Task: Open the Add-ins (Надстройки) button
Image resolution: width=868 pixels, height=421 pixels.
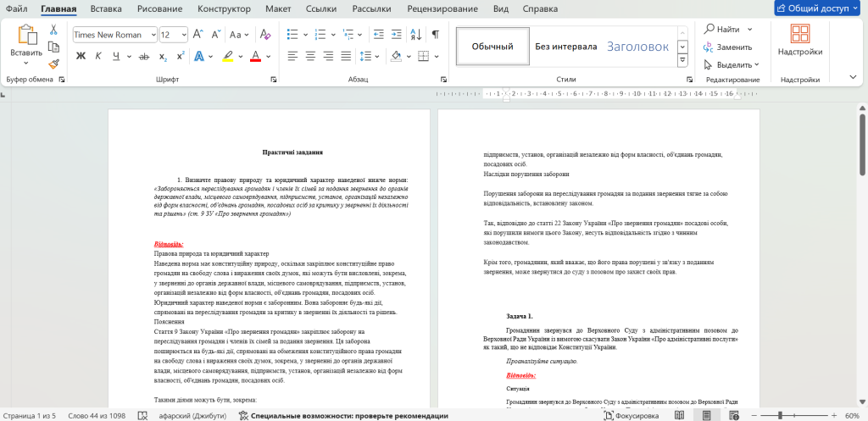Action: (799, 42)
